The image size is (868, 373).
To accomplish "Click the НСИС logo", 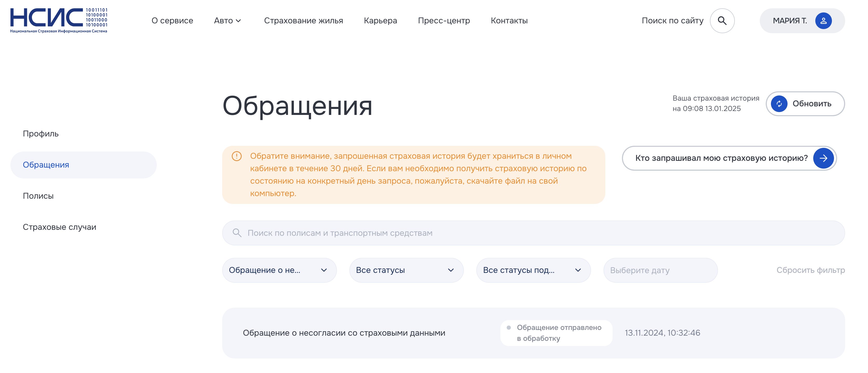I will (58, 20).
